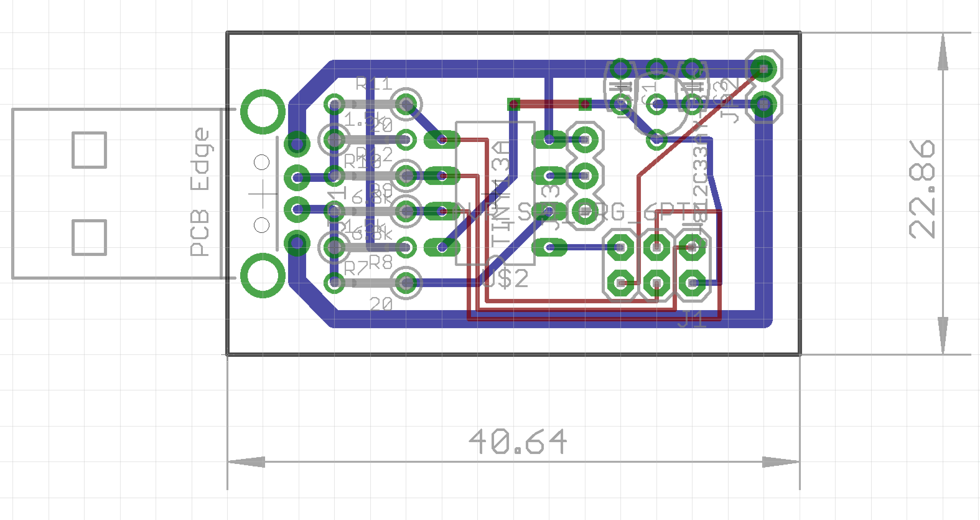Viewport: 980px width, 520px height.
Task: Click the R7 resistor label
Action: [x=356, y=268]
